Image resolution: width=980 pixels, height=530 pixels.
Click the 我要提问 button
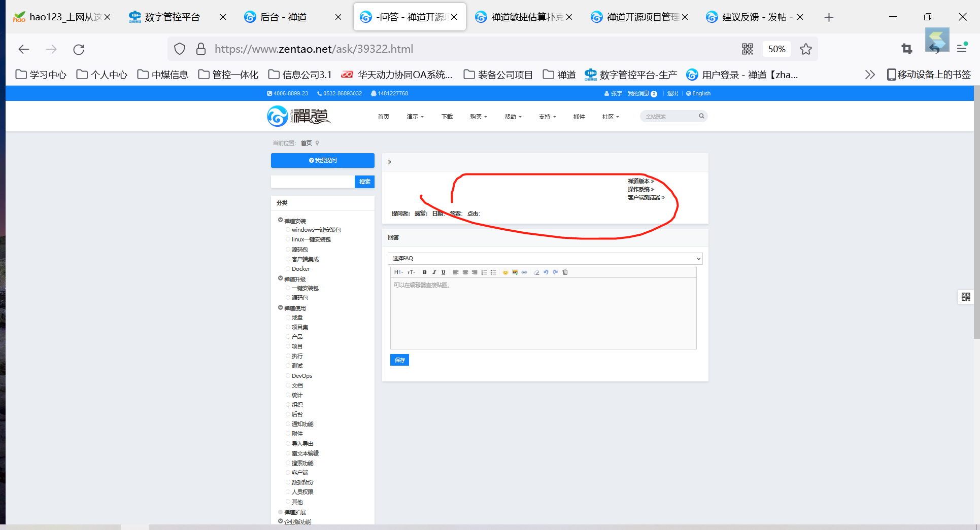tap(323, 160)
